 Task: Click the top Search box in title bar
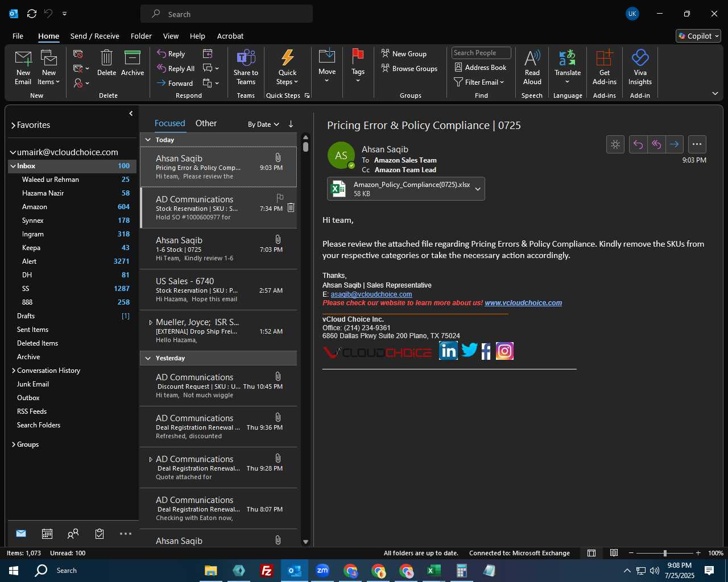(226, 14)
